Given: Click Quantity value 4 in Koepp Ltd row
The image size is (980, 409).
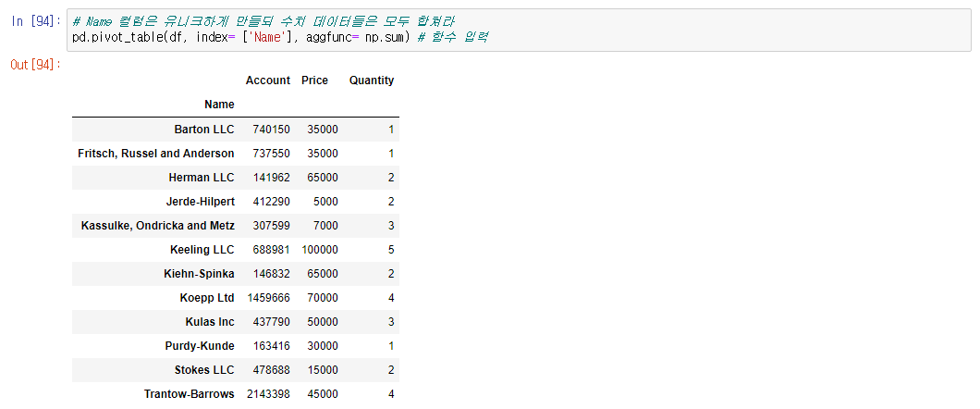Looking at the screenshot, I should click(391, 298).
